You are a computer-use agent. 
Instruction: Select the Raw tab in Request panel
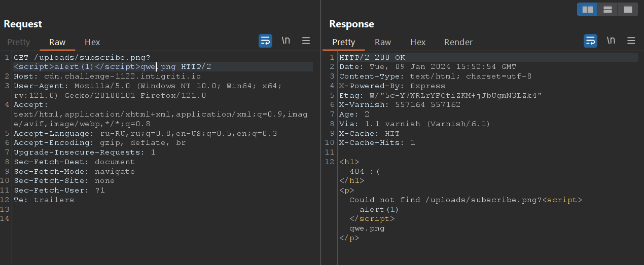57,42
